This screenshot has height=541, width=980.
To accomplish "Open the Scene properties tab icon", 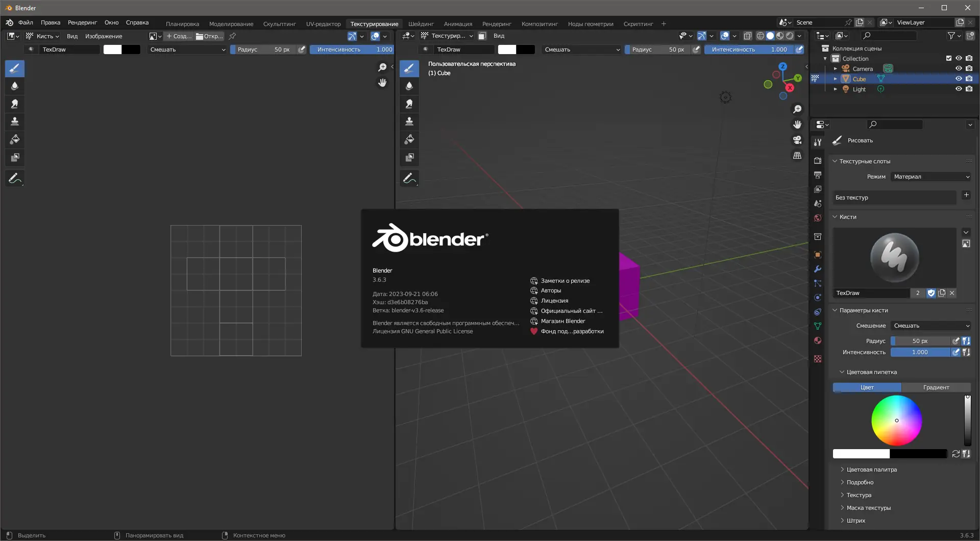I will click(818, 204).
